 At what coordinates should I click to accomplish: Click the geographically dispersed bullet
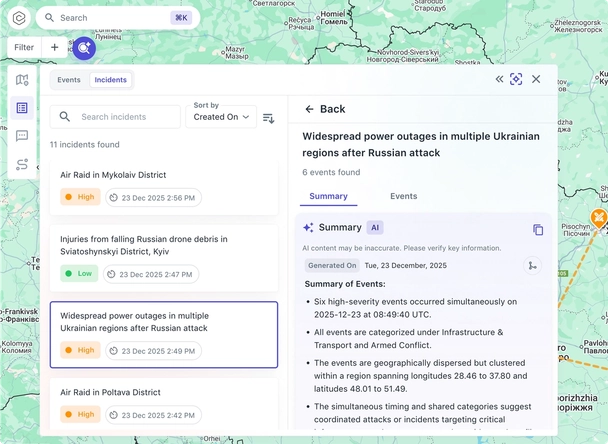[421, 376]
